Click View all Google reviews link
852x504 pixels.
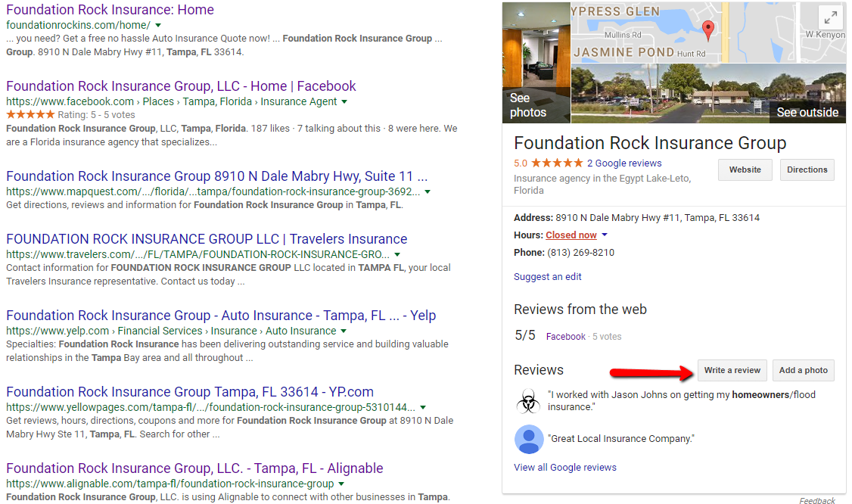(x=565, y=468)
